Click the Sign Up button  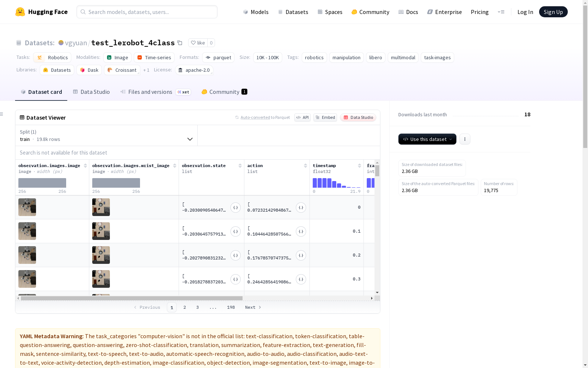[553, 12]
